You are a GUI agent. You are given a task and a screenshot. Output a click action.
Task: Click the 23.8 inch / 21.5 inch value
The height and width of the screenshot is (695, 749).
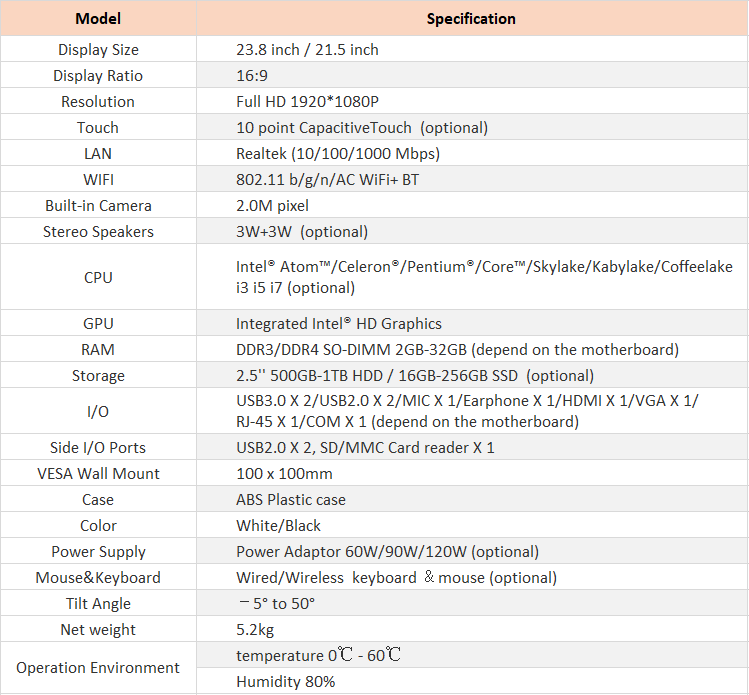point(307,50)
